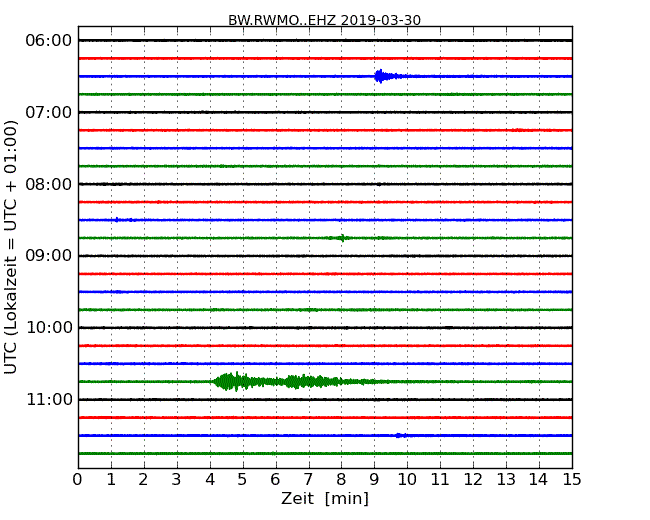Screen dimensions: 650x520
Task: Click the black trace at 06:00
Action: 325,41
